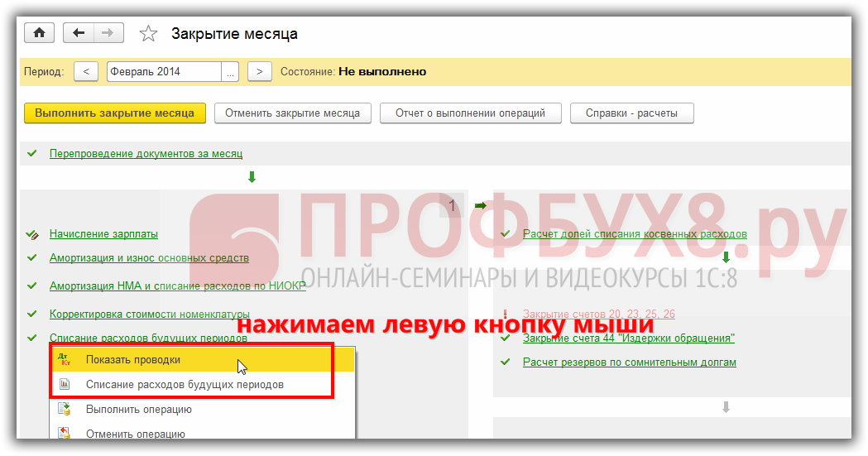This screenshot has height=456, width=868.
Task: Choose Отменить операцию in context menu
Action: [x=202, y=434]
